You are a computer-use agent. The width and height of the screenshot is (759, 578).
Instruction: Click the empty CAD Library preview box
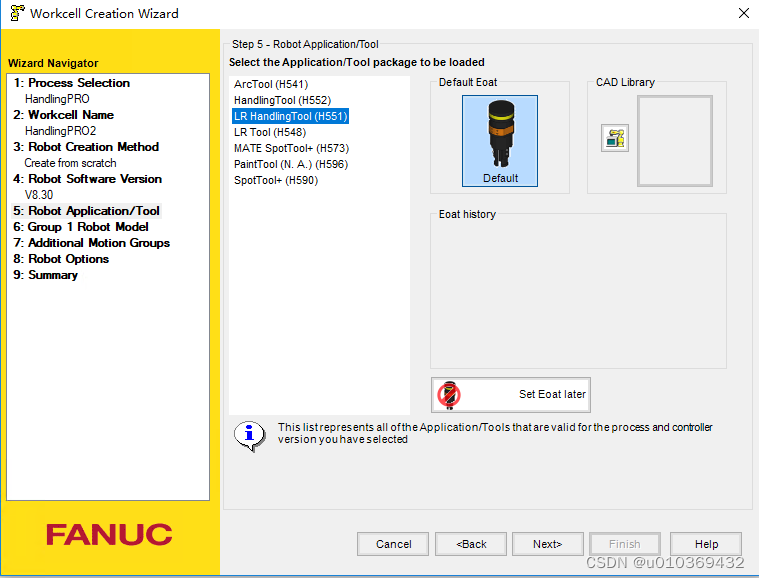(675, 141)
